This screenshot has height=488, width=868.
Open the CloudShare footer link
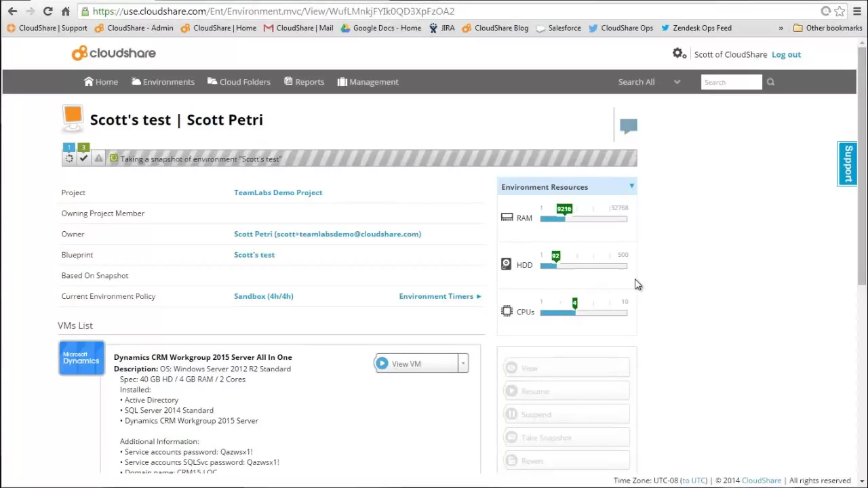pyautogui.click(x=762, y=481)
